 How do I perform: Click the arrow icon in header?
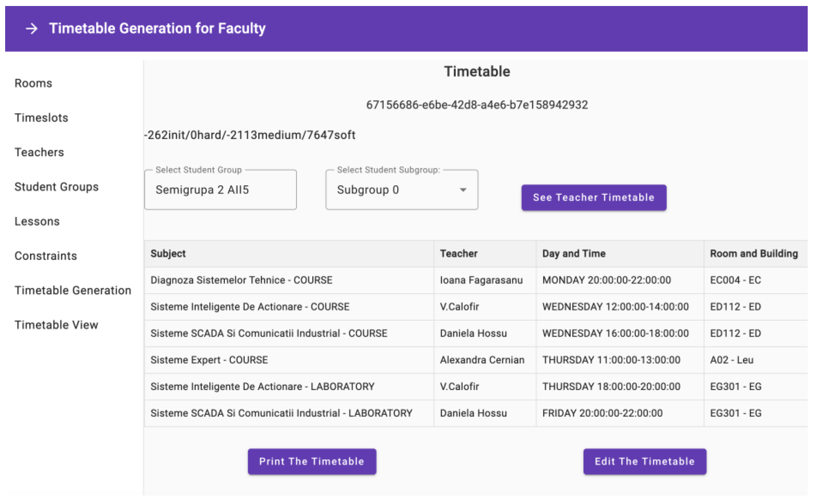click(32, 29)
